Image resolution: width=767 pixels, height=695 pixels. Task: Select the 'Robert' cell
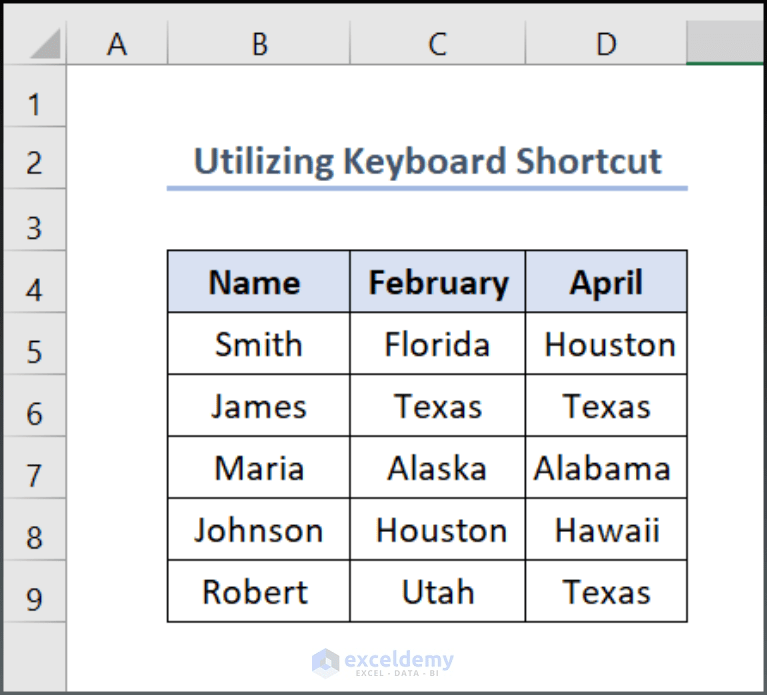click(x=259, y=591)
